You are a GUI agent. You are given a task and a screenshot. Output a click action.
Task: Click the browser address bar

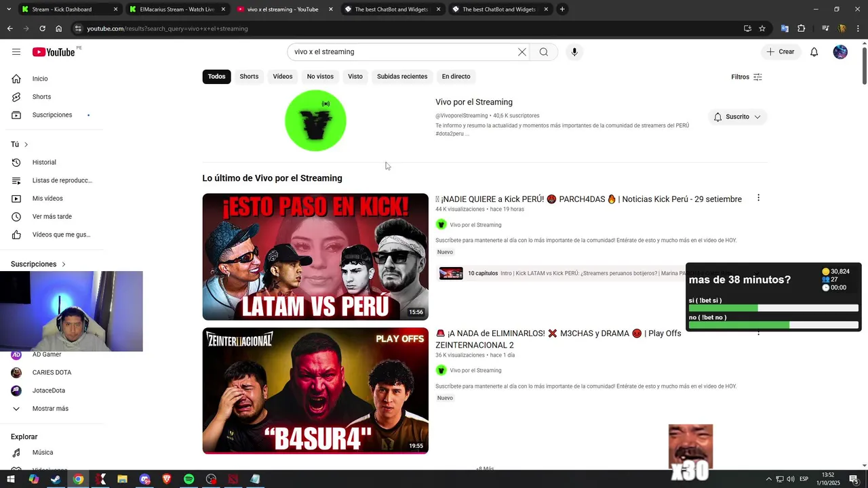[x=407, y=28]
